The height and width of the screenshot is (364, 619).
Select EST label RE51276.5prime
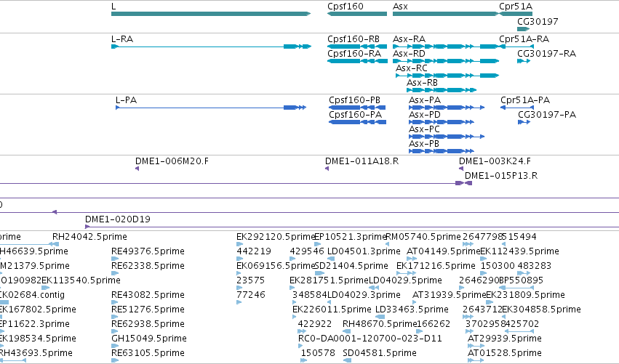148,310
